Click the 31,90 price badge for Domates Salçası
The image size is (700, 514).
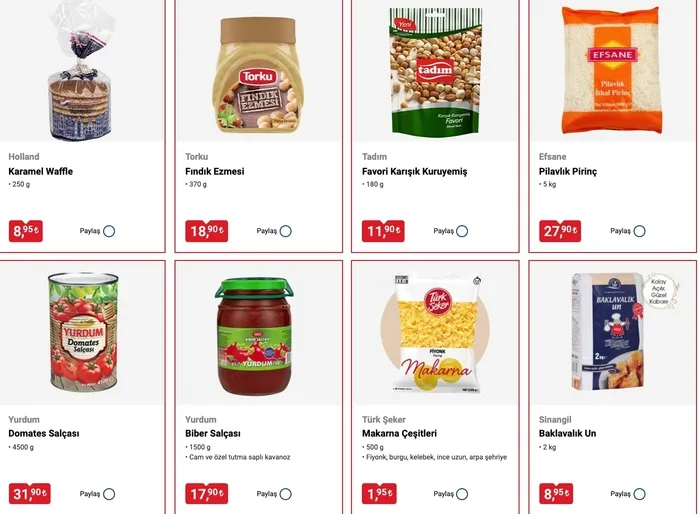29,494
